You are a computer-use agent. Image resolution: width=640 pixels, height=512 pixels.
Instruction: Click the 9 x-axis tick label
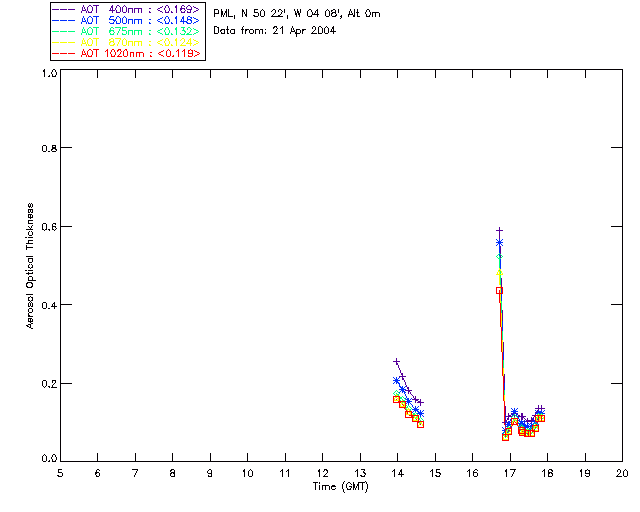point(210,473)
